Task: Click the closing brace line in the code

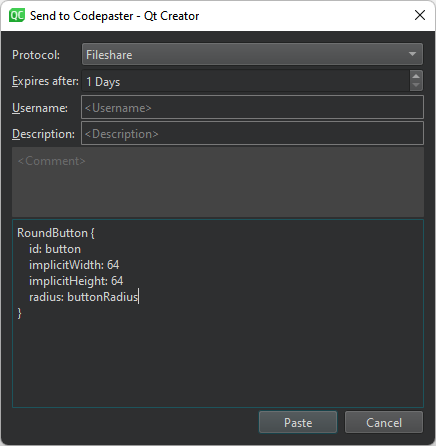Action: click(19, 313)
